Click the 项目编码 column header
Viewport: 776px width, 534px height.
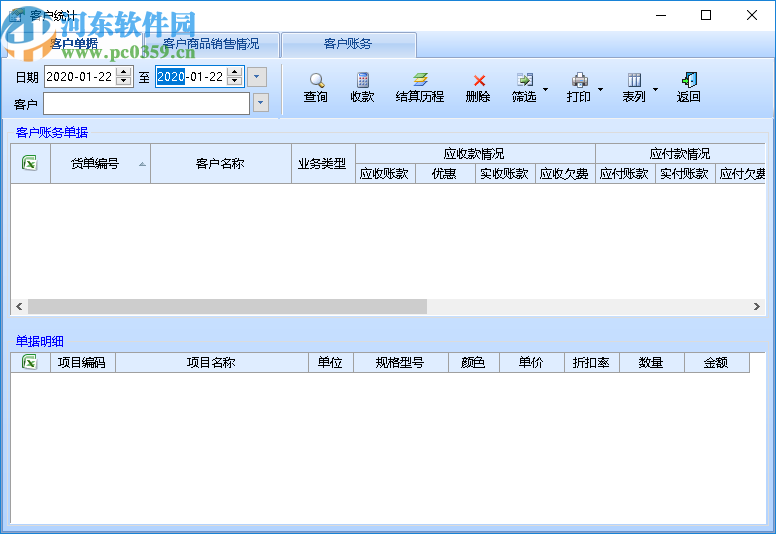point(83,362)
